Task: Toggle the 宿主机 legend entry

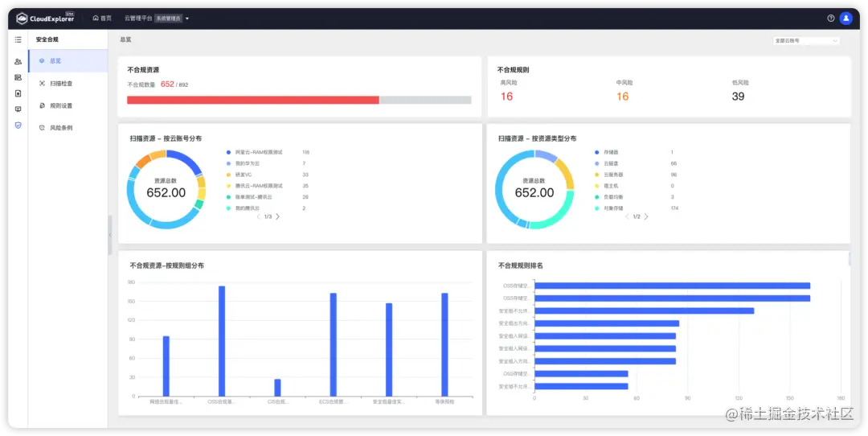Action: coord(605,186)
